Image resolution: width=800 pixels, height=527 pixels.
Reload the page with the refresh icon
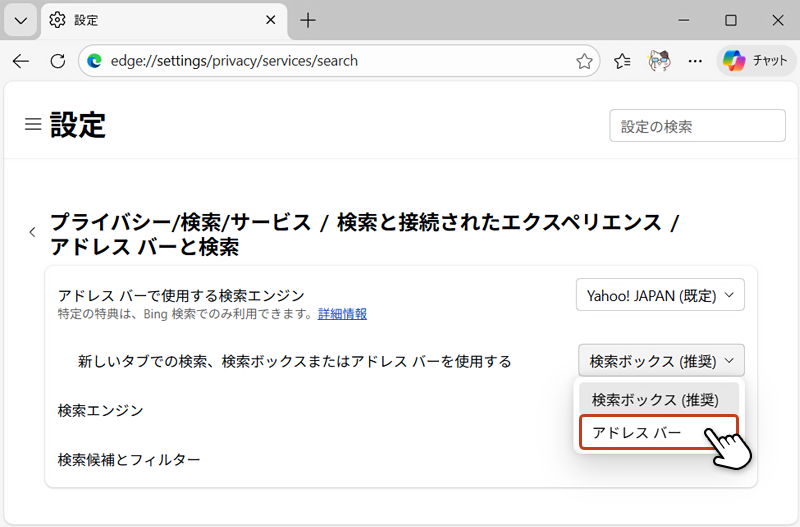pos(57,61)
